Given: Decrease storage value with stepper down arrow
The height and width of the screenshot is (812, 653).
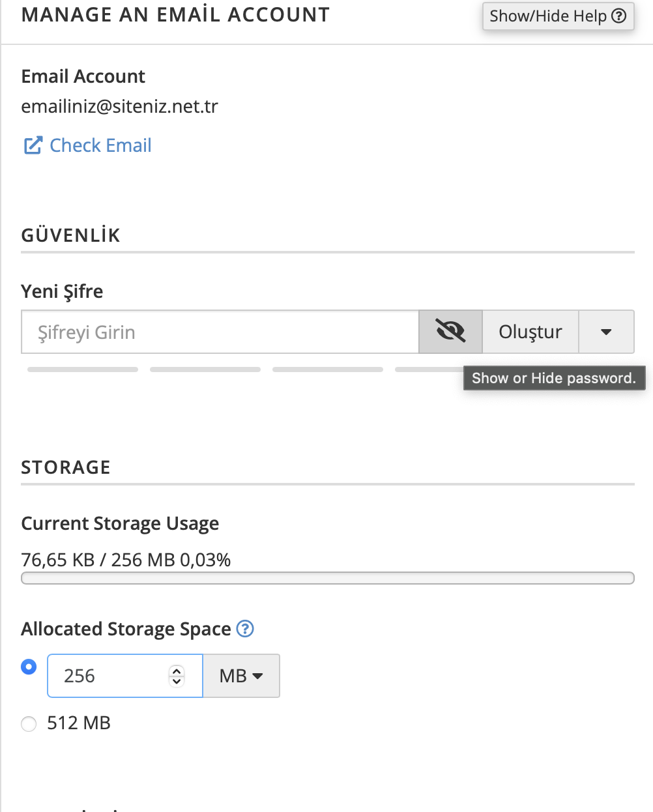Looking at the screenshot, I should pos(177,681).
